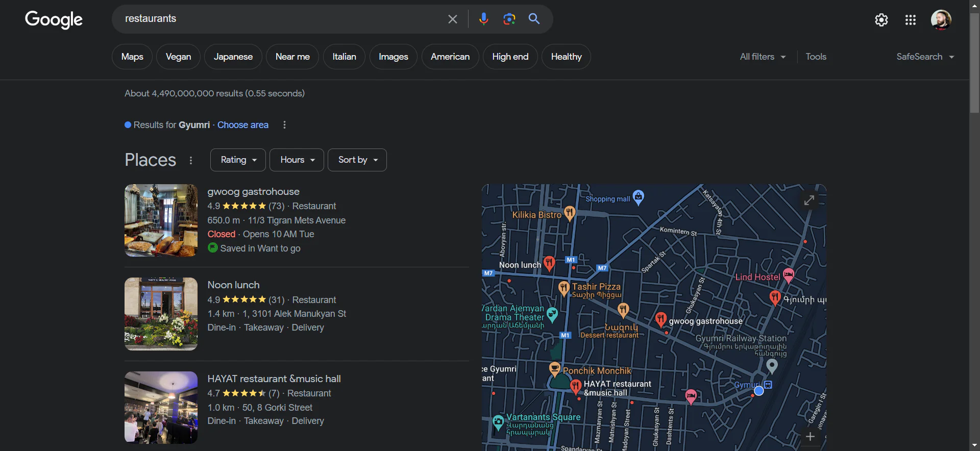The image size is (980, 451).
Task: Click the restaurants search input field
Action: 281,19
